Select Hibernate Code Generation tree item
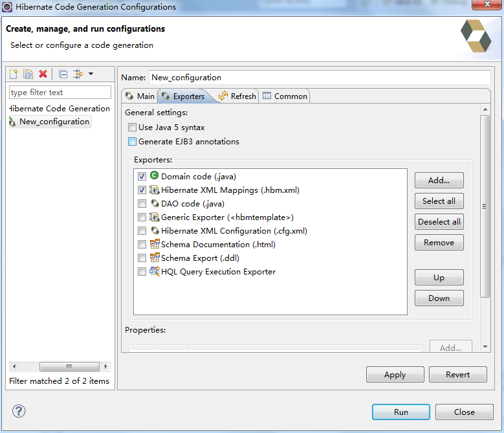Image resolution: width=504 pixels, height=433 pixels. tap(60, 109)
